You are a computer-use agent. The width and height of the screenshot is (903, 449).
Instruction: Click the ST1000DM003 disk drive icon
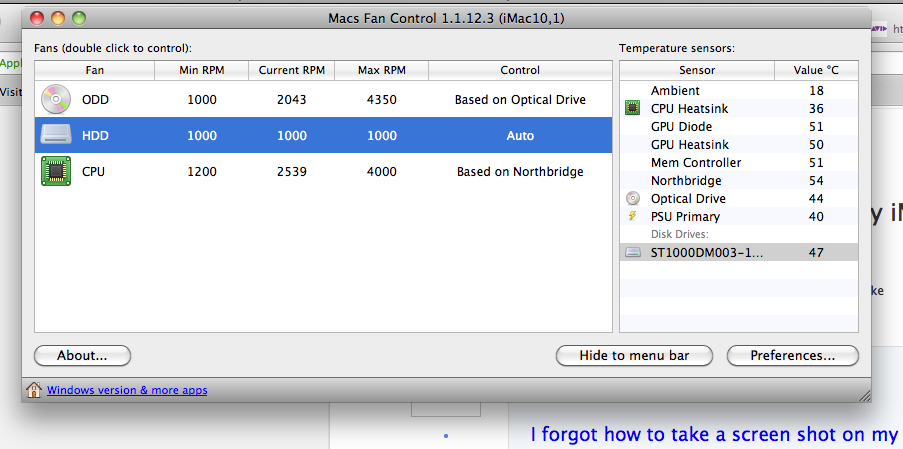pos(633,252)
